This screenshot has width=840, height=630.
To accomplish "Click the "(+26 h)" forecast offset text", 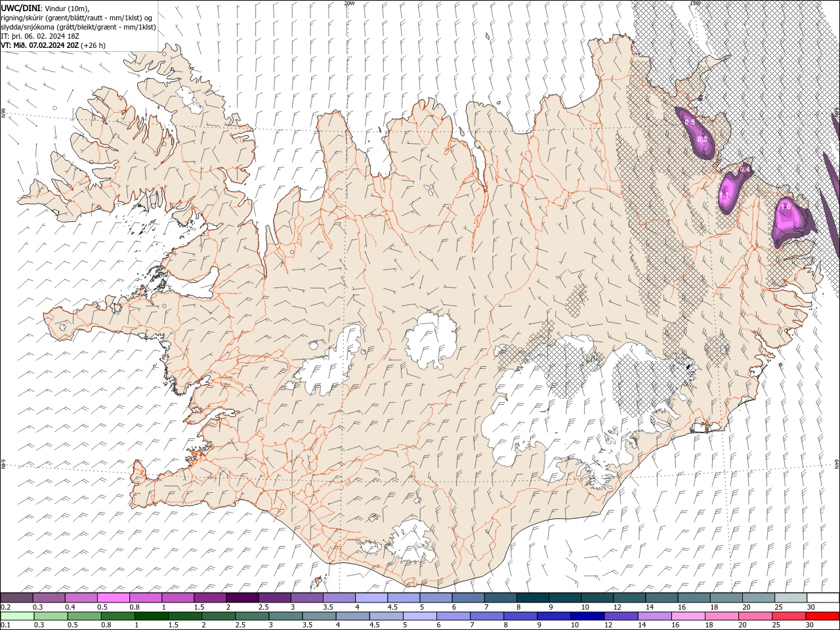I will tap(93, 45).
